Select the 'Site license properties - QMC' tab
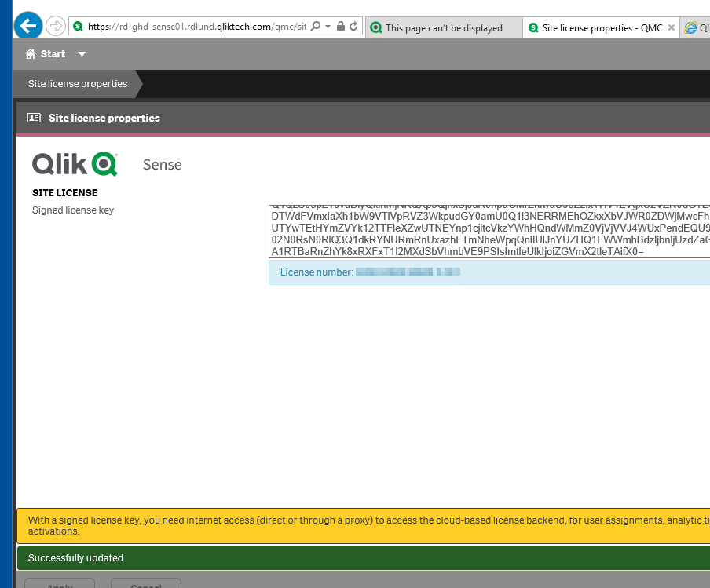Viewport: 710px width, 588px height. (x=597, y=27)
